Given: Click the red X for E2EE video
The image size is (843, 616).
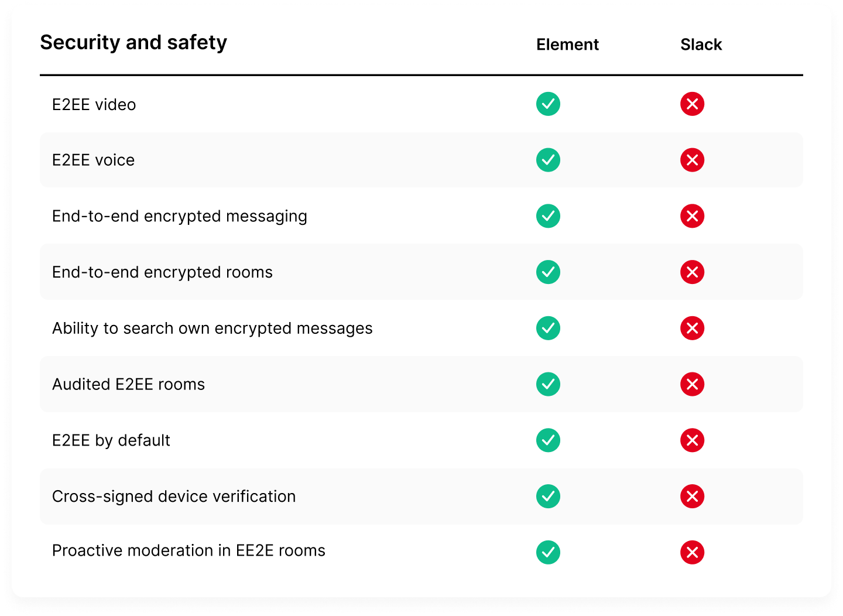Looking at the screenshot, I should pos(692,104).
